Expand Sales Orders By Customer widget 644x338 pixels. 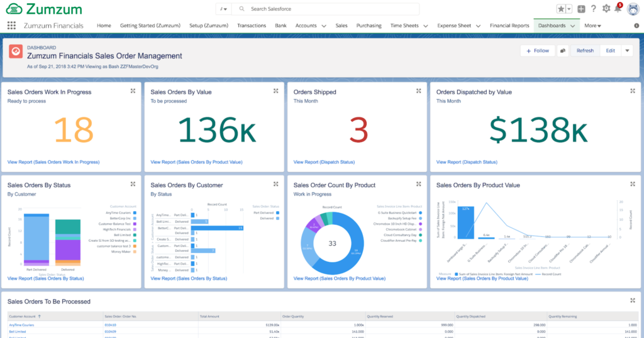[275, 184]
